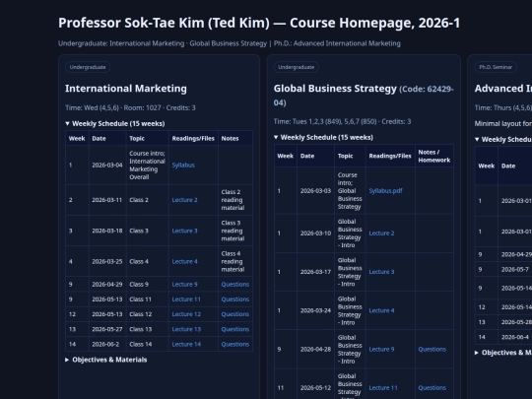Collapse Global Business Strategy Weekly Schedule
Image resolution: width=532 pixels, height=399 pixels.
[x=324, y=137]
